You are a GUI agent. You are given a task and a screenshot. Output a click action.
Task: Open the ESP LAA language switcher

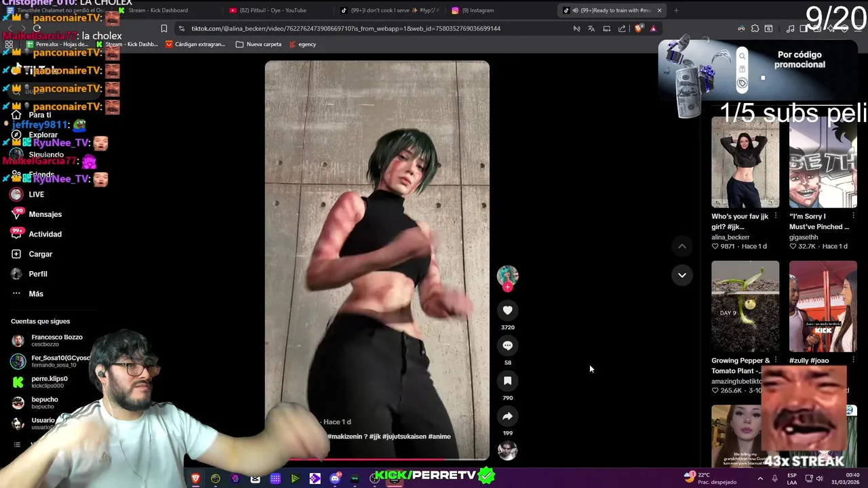coord(792,479)
